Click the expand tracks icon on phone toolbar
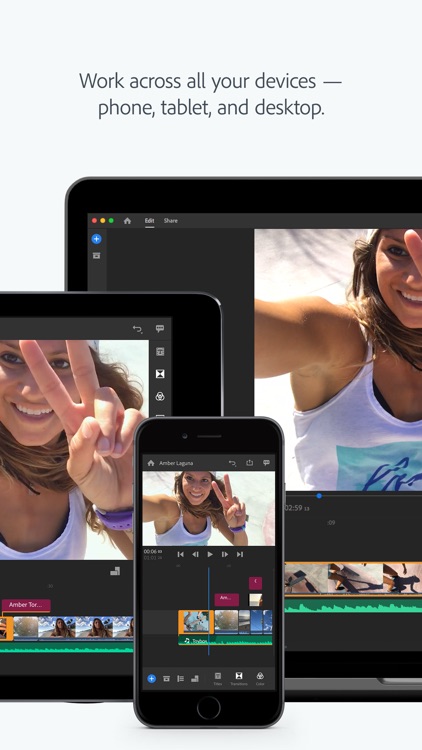 (x=195, y=678)
